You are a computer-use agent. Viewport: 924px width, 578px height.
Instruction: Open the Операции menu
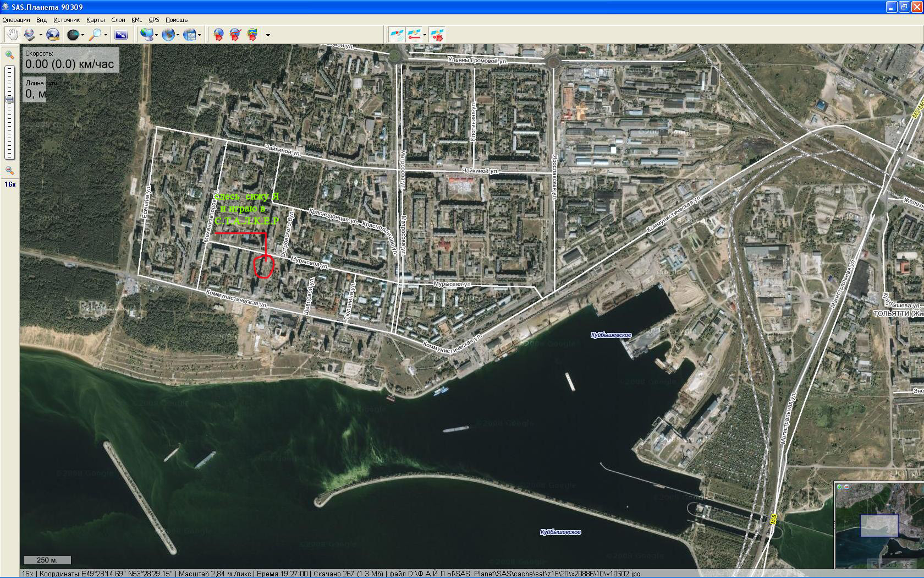pos(16,20)
